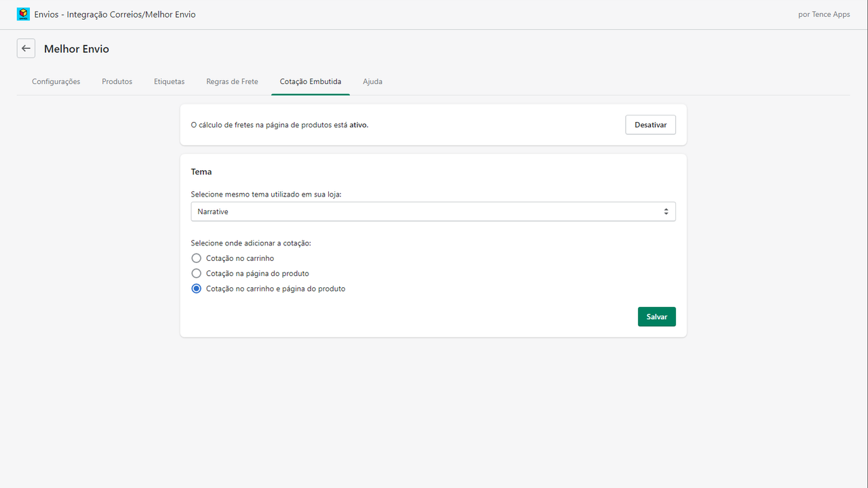
Task: Click the 'Melhor Envio' page title
Action: [x=77, y=49]
